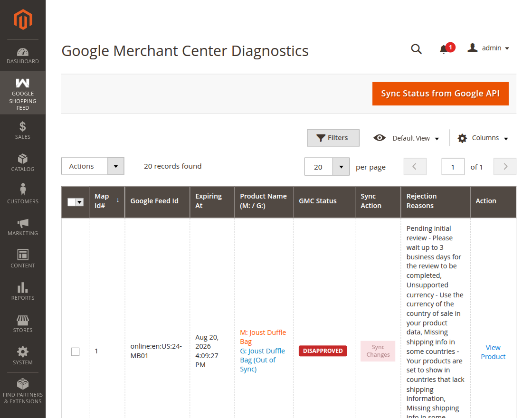This screenshot has width=532, height=418.
Task: Open the Columns settings dropdown
Action: tap(483, 138)
